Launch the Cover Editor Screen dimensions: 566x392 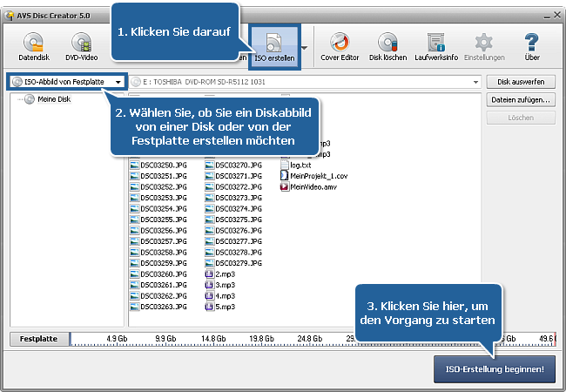pyautogui.click(x=340, y=46)
